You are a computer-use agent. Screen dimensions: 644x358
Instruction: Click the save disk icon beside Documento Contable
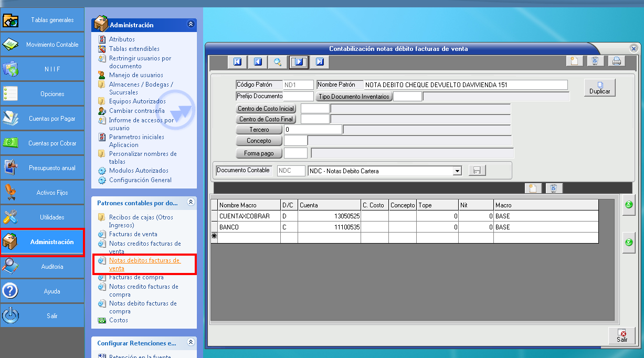tap(477, 171)
